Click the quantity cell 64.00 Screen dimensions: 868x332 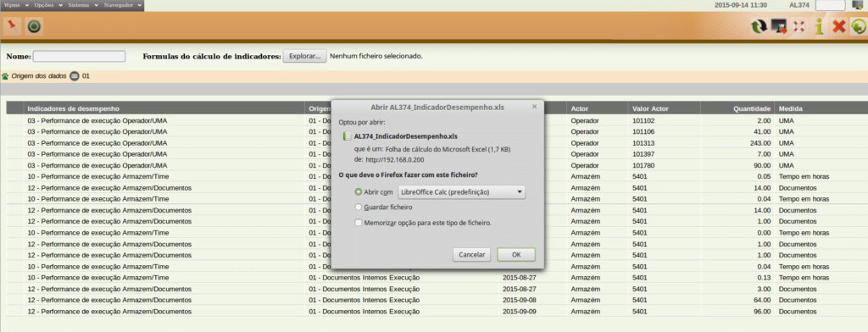[762, 300]
